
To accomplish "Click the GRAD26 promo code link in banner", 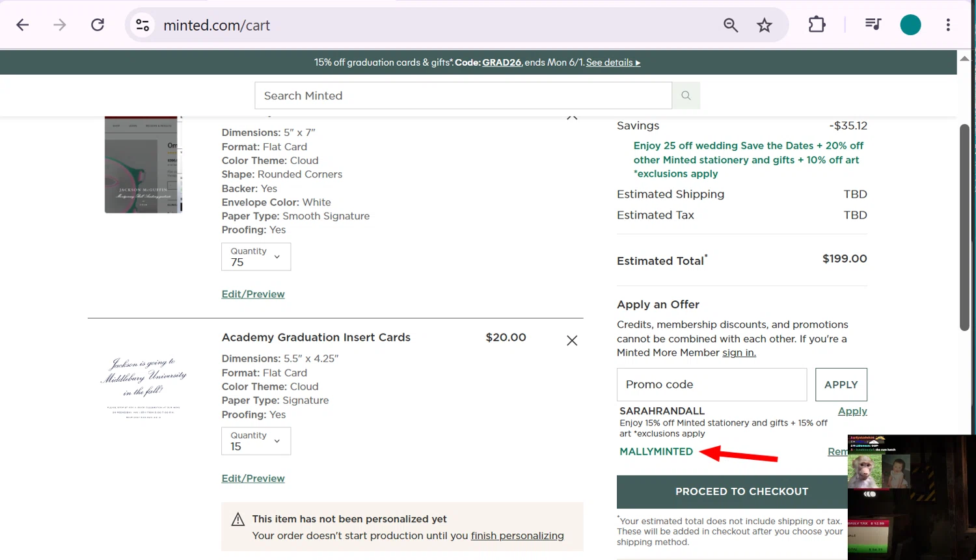I will (502, 62).
